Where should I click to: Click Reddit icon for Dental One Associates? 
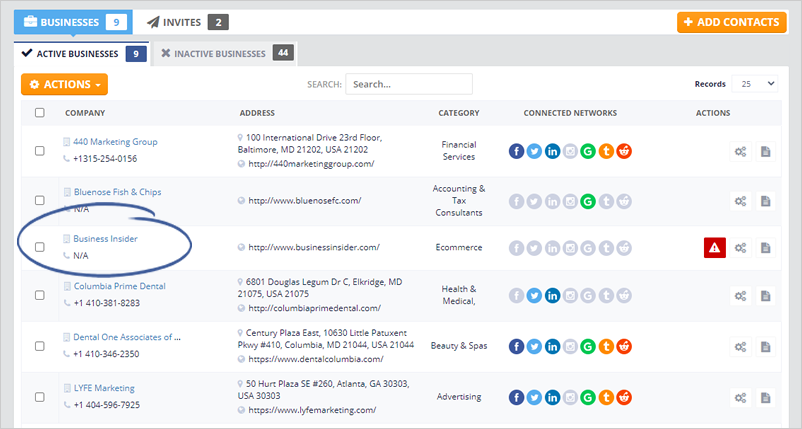coord(624,346)
